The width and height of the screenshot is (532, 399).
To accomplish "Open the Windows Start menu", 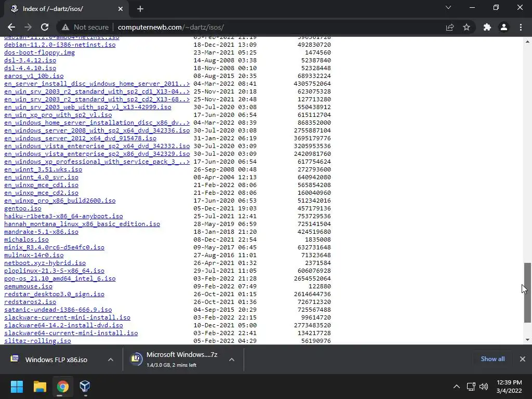I will [x=17, y=387].
